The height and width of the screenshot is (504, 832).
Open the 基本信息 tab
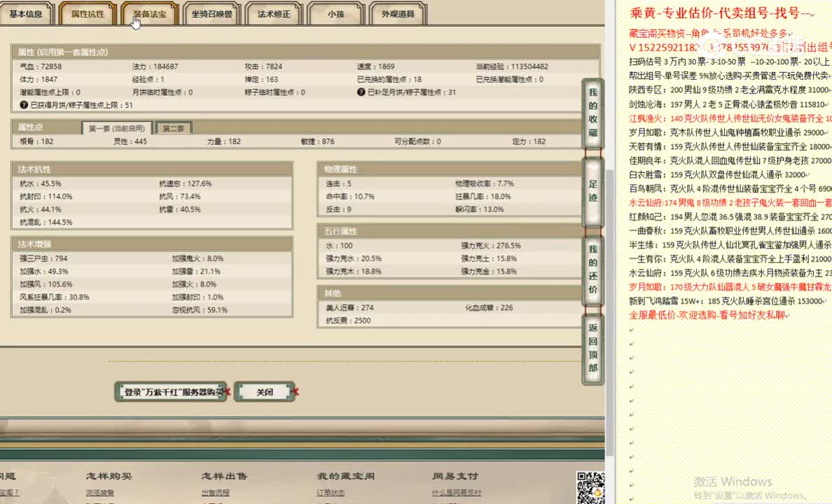(x=25, y=14)
